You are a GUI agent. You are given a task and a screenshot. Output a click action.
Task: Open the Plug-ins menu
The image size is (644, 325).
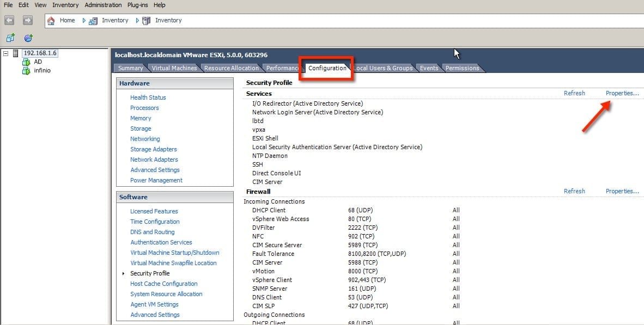pos(138,5)
